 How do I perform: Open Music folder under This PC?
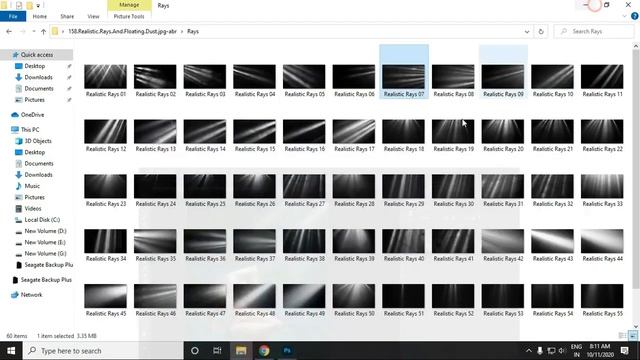(32, 186)
